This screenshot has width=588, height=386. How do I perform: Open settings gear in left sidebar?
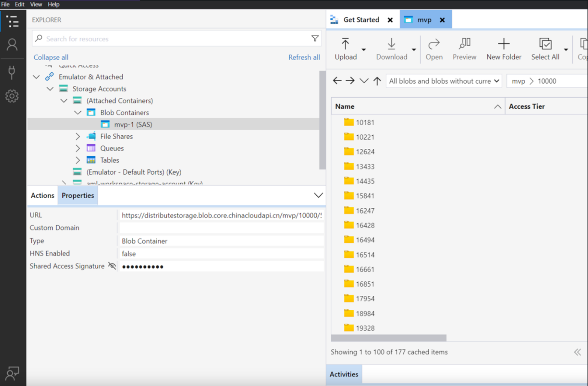click(x=12, y=96)
